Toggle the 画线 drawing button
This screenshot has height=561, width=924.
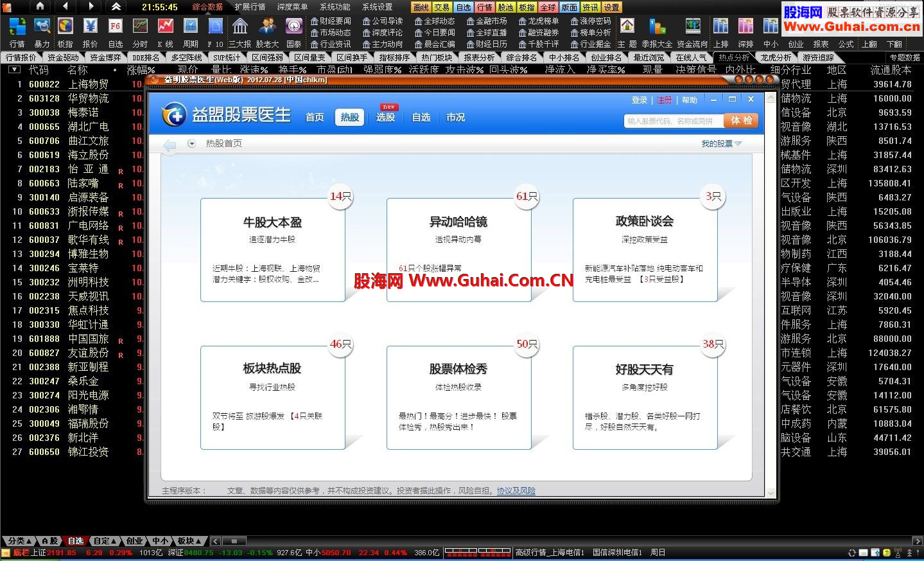coord(421,7)
